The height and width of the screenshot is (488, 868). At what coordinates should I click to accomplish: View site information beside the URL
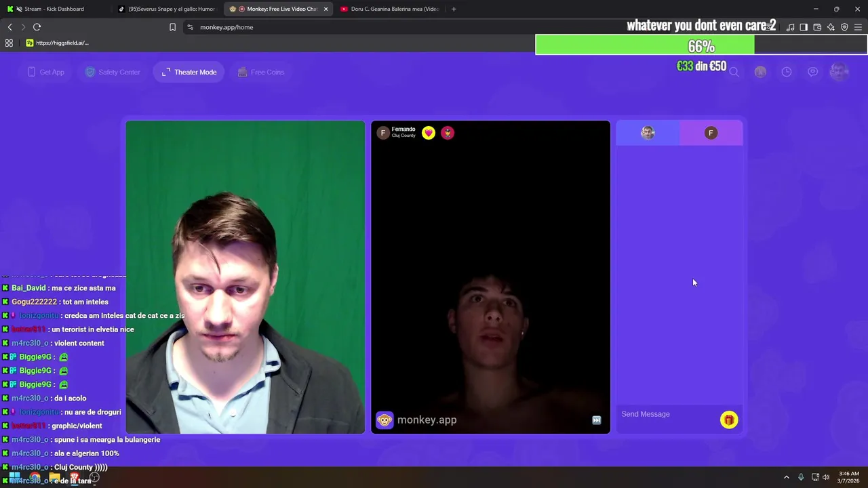[190, 27]
